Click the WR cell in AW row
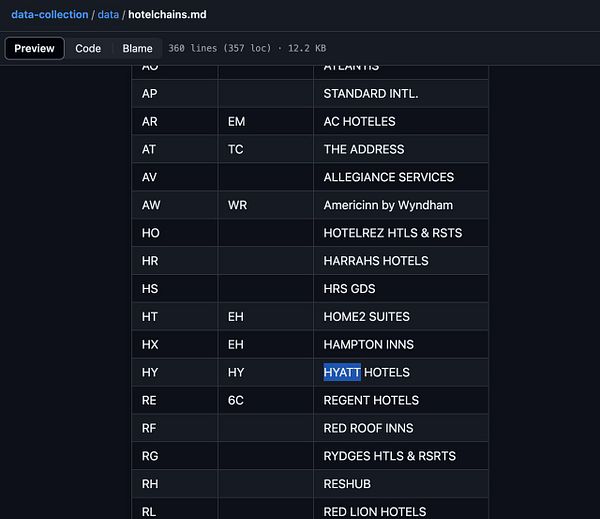 (x=266, y=205)
